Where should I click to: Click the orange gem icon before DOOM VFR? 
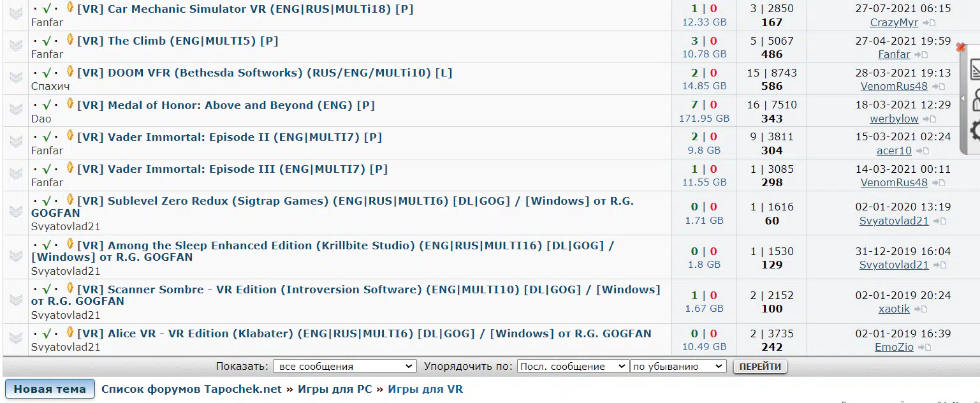70,71
